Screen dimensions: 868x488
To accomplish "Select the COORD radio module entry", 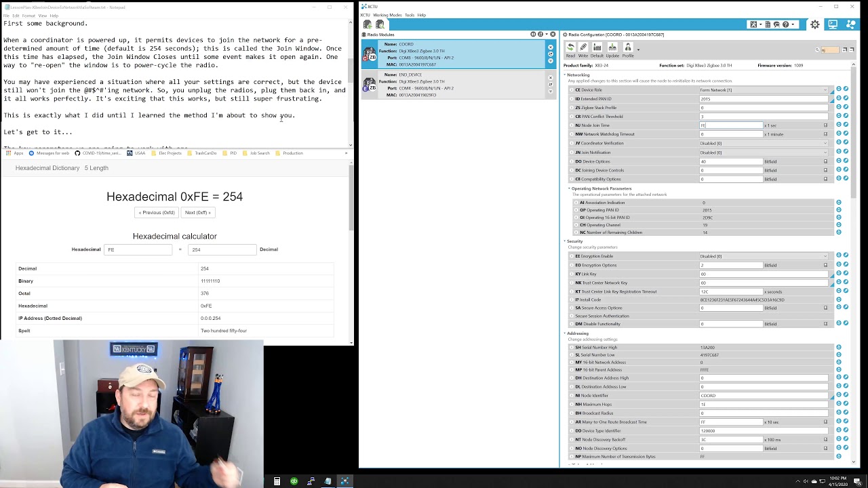I will 458,54.
